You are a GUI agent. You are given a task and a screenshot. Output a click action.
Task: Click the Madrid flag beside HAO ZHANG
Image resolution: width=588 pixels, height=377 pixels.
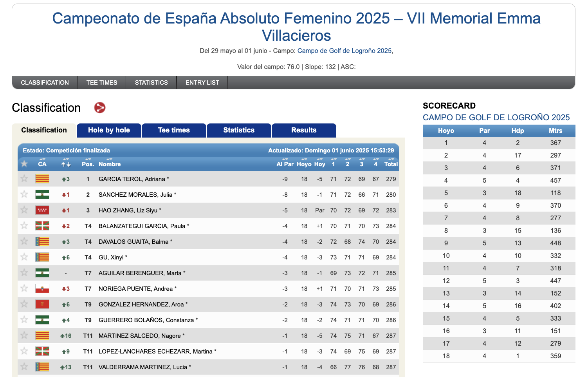pos(42,210)
